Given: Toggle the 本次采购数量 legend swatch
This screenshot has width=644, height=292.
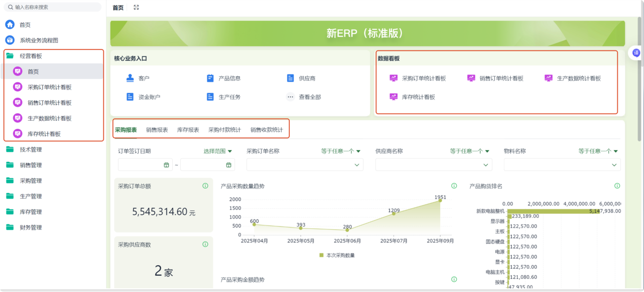Looking at the screenshot, I should click(x=321, y=255).
